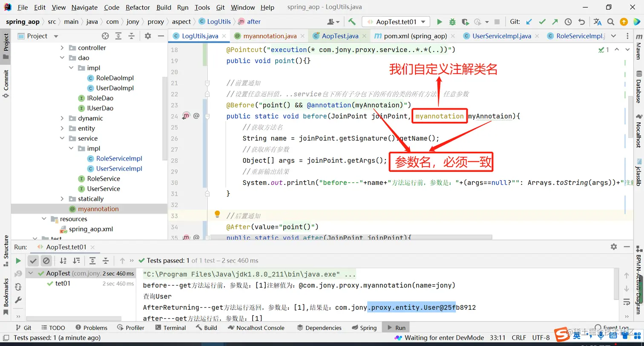Switch to the myannotation.java tab
The image size is (644, 346).
270,36
